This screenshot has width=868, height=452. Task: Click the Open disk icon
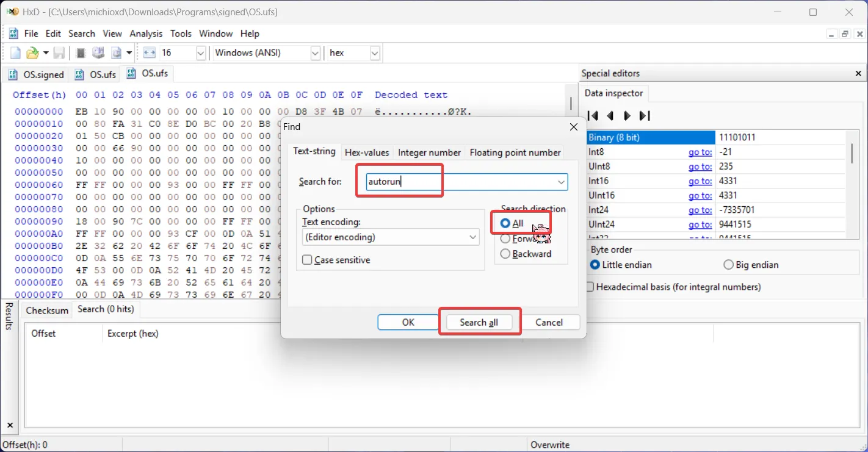click(98, 53)
